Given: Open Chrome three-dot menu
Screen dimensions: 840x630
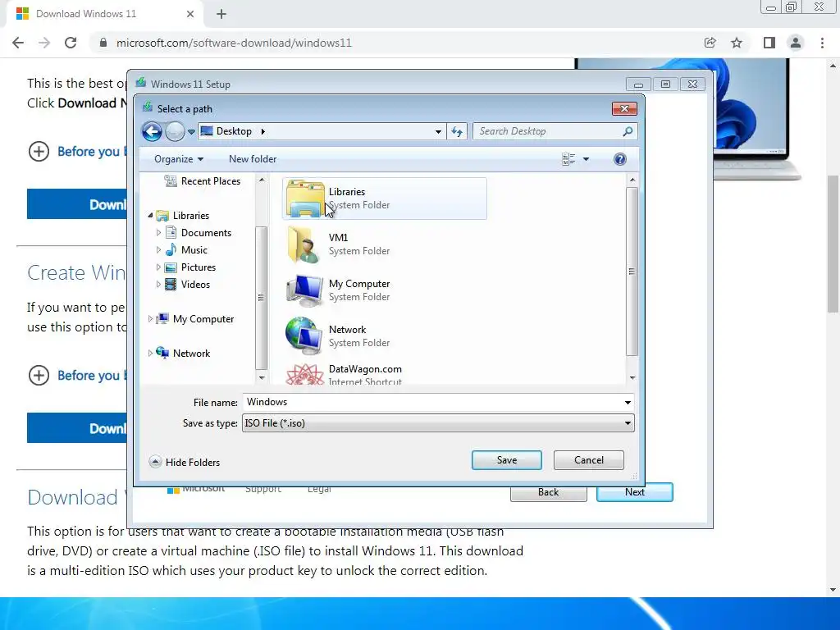Looking at the screenshot, I should pos(822,43).
